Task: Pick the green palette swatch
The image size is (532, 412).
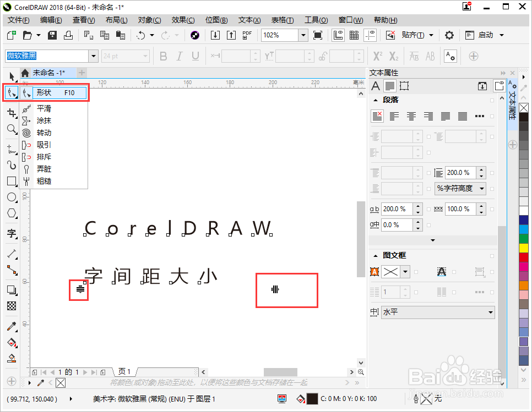Action: coord(524,239)
